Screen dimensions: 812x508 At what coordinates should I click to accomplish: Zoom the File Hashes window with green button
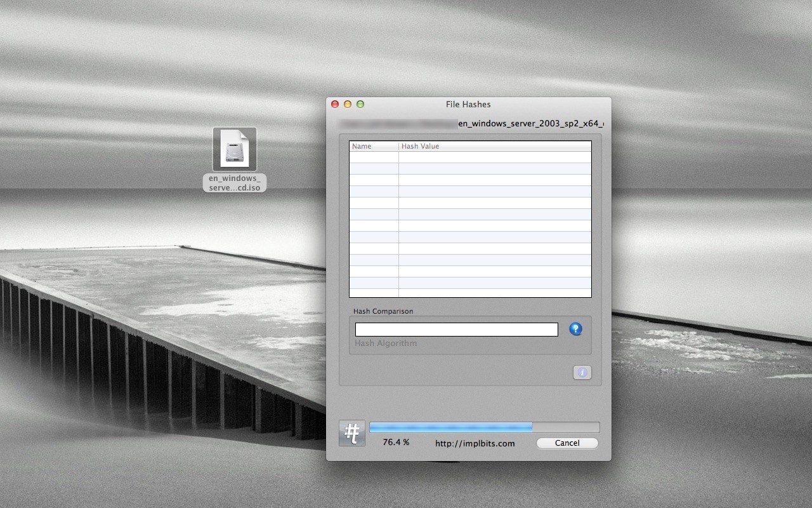coord(360,104)
